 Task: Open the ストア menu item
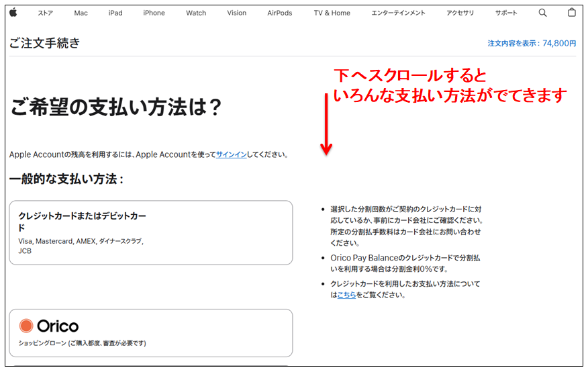pos(46,13)
